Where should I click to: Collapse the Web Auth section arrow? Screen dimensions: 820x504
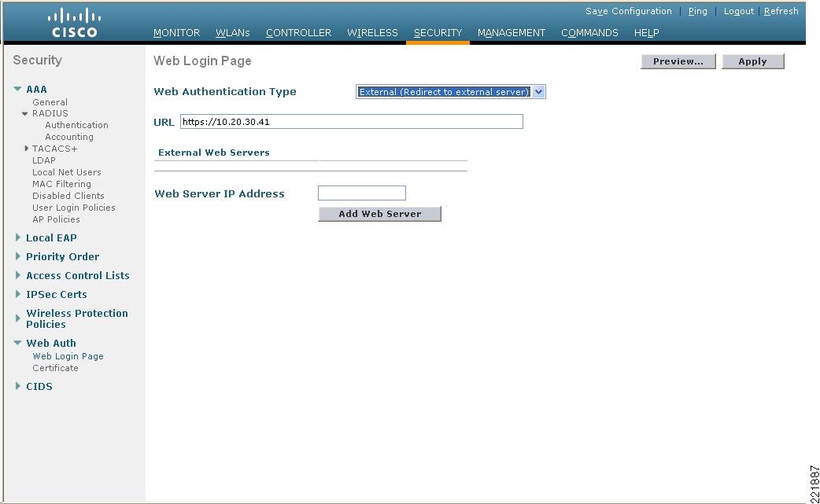[18, 343]
